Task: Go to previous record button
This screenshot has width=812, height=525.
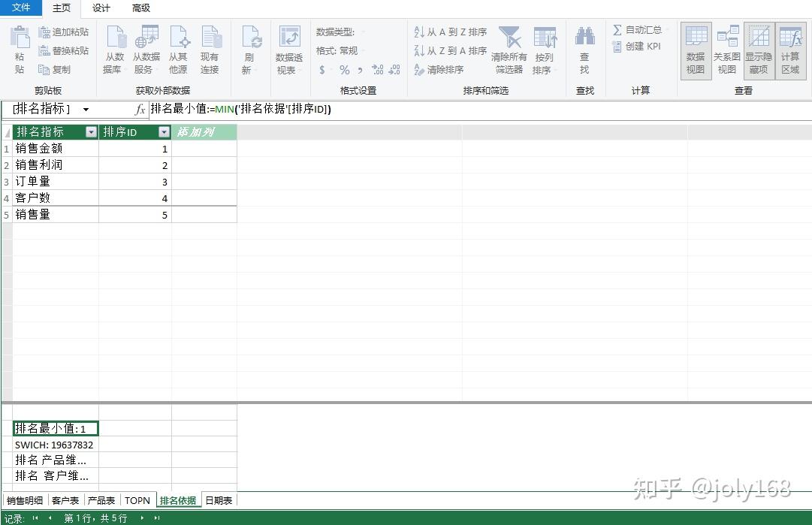Action: coord(50,517)
